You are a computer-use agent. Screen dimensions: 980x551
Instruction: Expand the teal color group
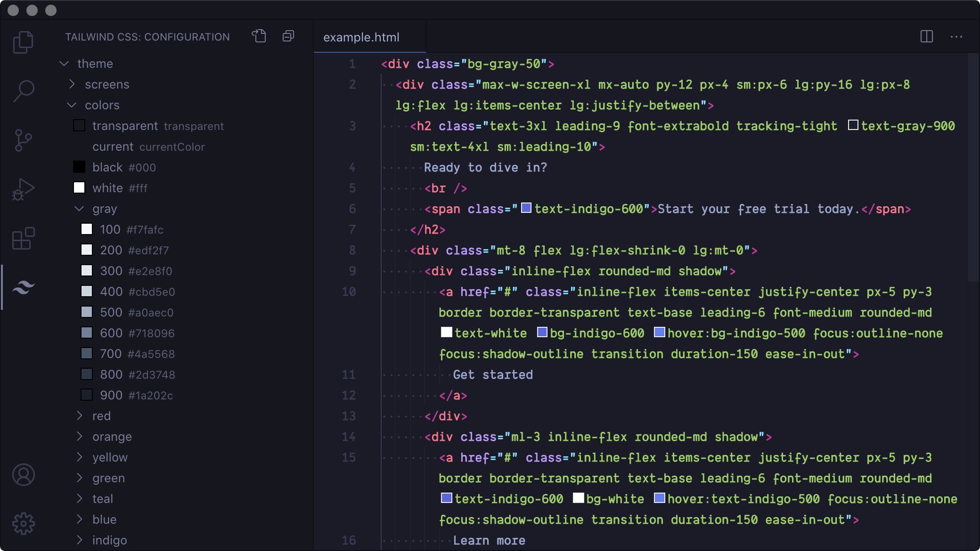(79, 499)
